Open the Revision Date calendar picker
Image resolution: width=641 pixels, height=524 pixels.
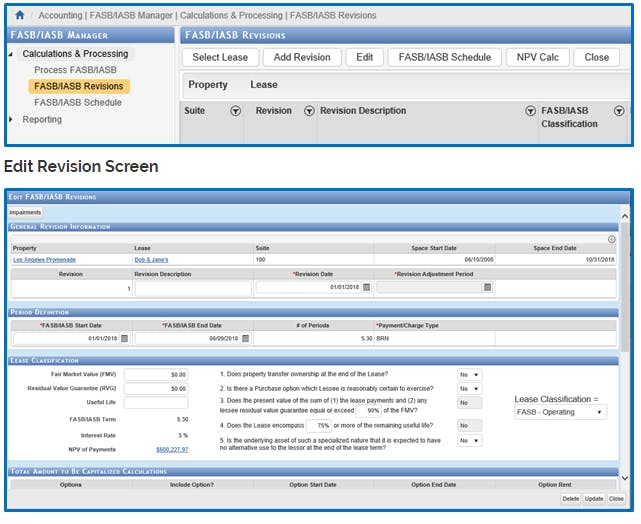pyautogui.click(x=366, y=287)
